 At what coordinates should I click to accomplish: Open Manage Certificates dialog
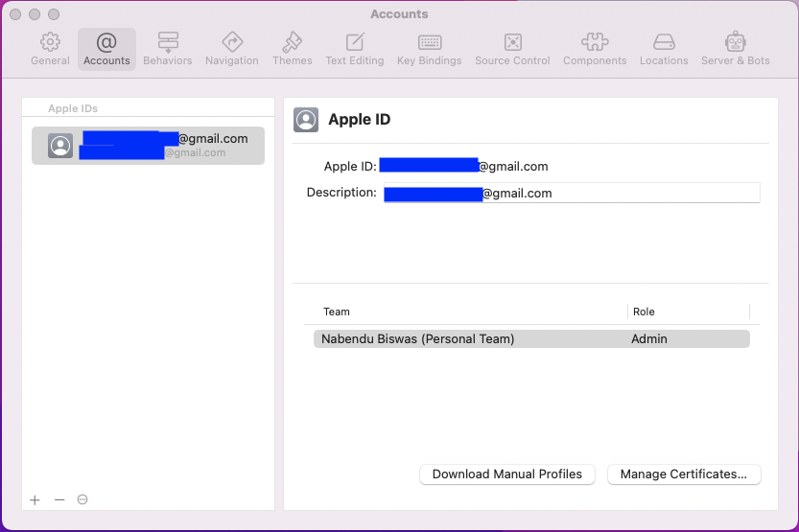684,474
